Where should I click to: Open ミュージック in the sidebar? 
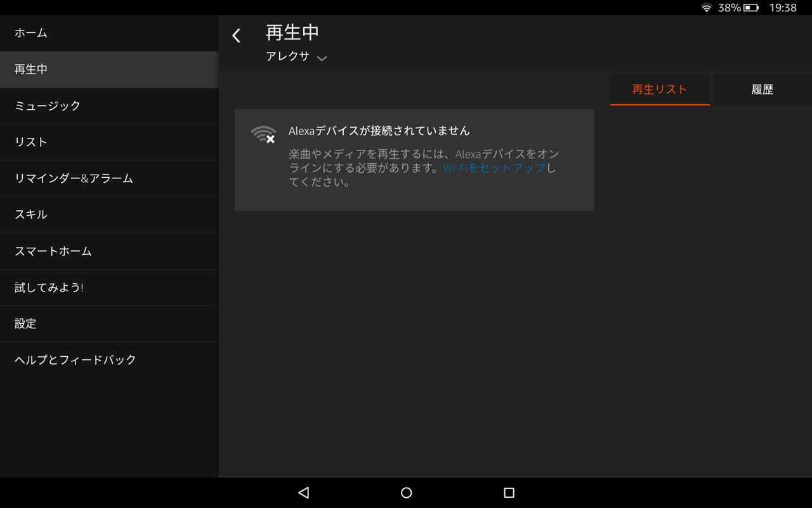(x=109, y=105)
